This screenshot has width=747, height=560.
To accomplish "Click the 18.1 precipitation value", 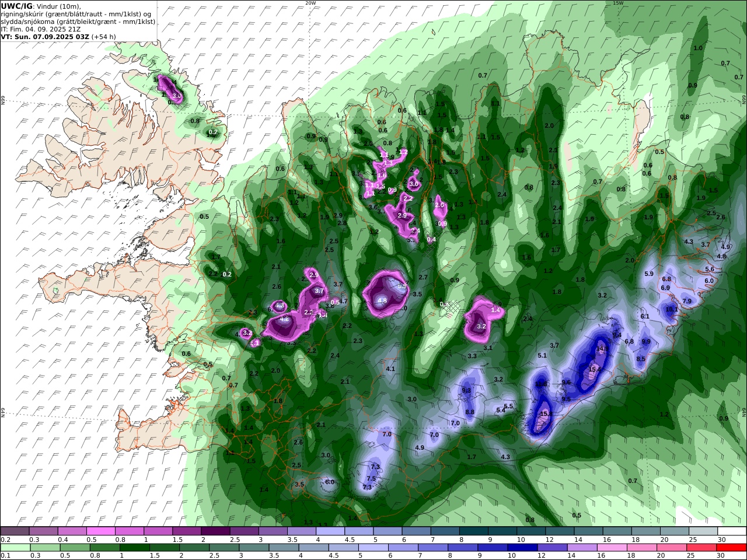I will [671, 309].
